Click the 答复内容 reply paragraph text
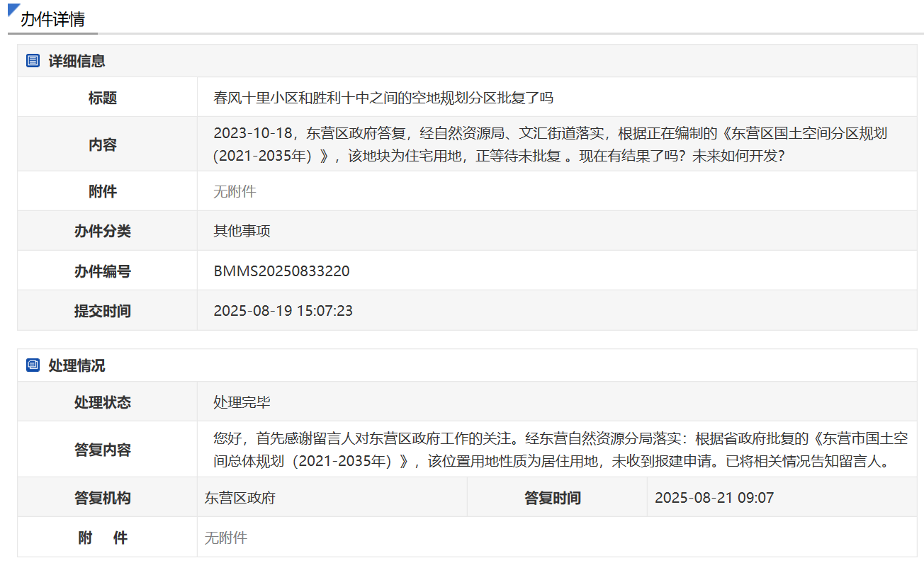 coord(560,450)
